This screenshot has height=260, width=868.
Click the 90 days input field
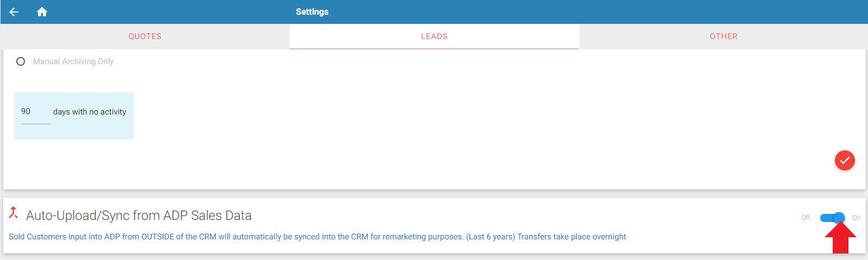36,112
